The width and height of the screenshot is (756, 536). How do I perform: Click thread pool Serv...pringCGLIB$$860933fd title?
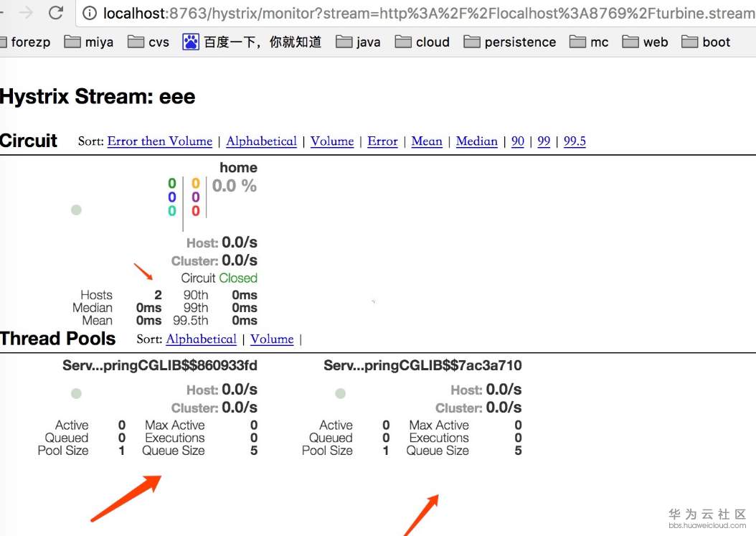click(x=160, y=365)
